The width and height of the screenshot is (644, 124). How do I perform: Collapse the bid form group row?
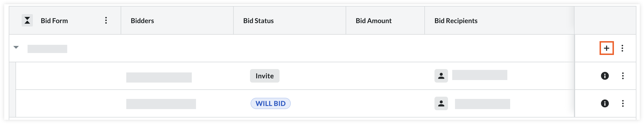16,47
